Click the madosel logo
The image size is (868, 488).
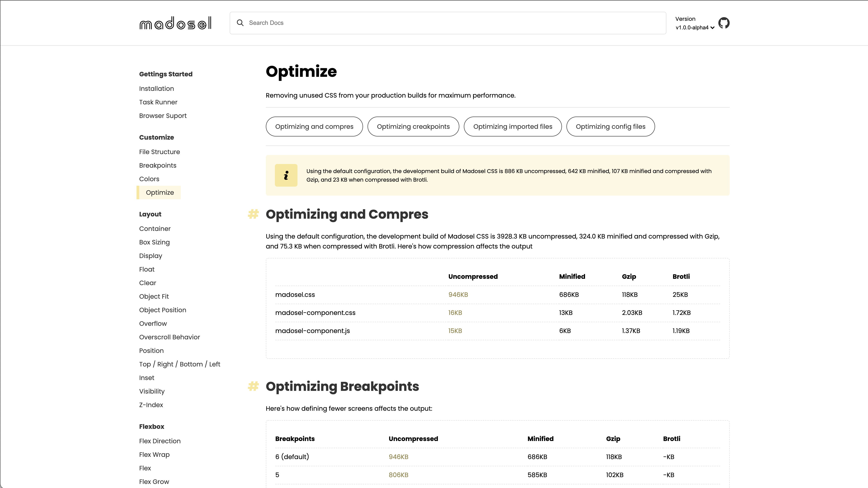[175, 23]
